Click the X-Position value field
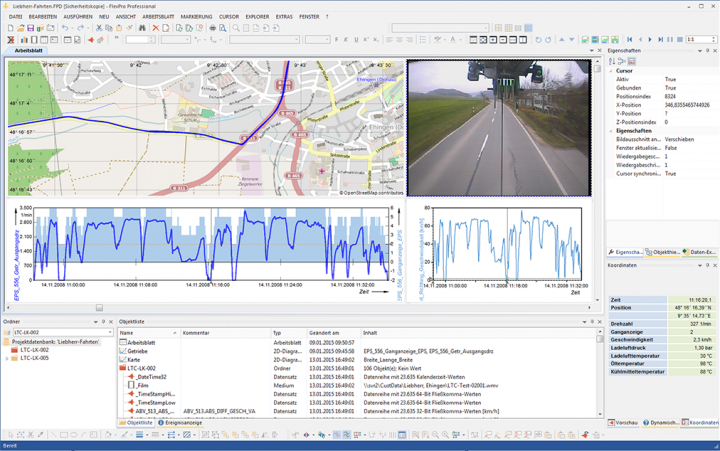The image size is (720, 451). click(690, 105)
